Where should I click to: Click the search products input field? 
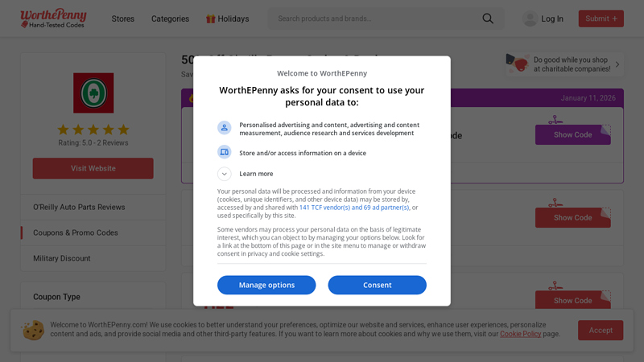[x=374, y=19]
